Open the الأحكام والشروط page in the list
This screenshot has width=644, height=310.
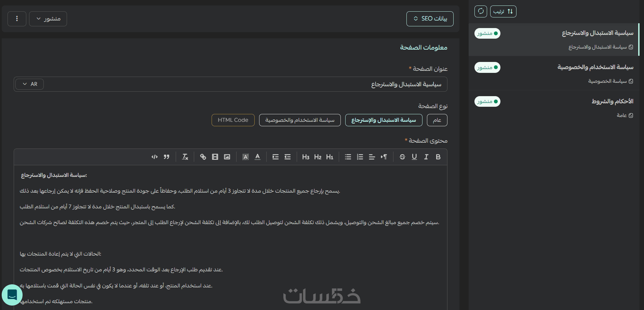pyautogui.click(x=554, y=107)
